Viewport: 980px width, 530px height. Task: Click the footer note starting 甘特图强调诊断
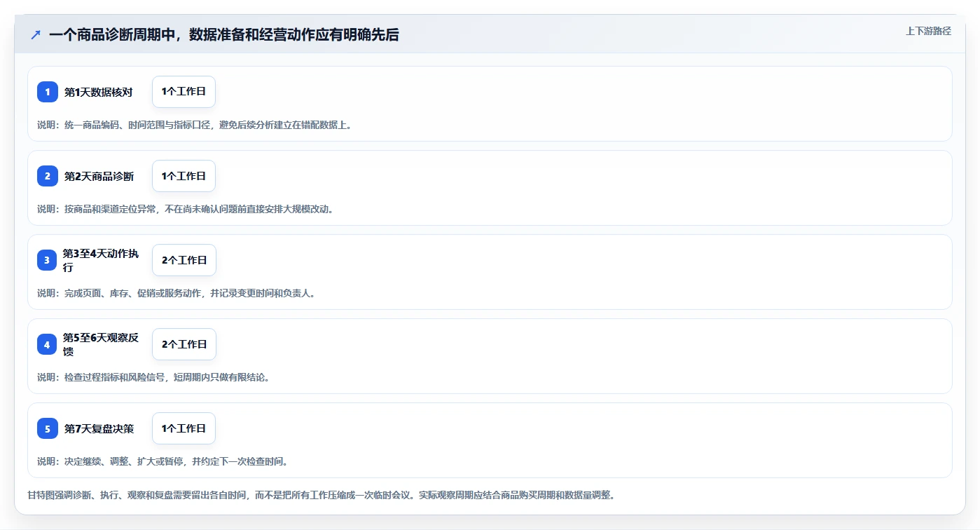(322, 495)
